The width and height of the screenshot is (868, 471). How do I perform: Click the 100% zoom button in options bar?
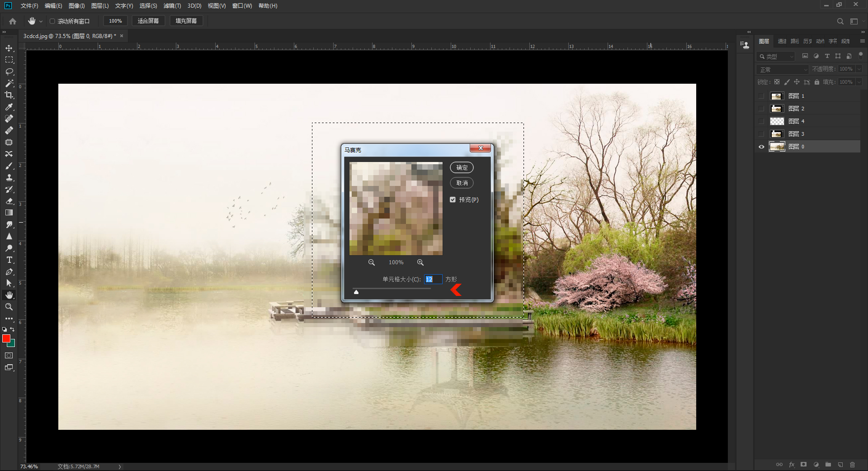(x=115, y=21)
